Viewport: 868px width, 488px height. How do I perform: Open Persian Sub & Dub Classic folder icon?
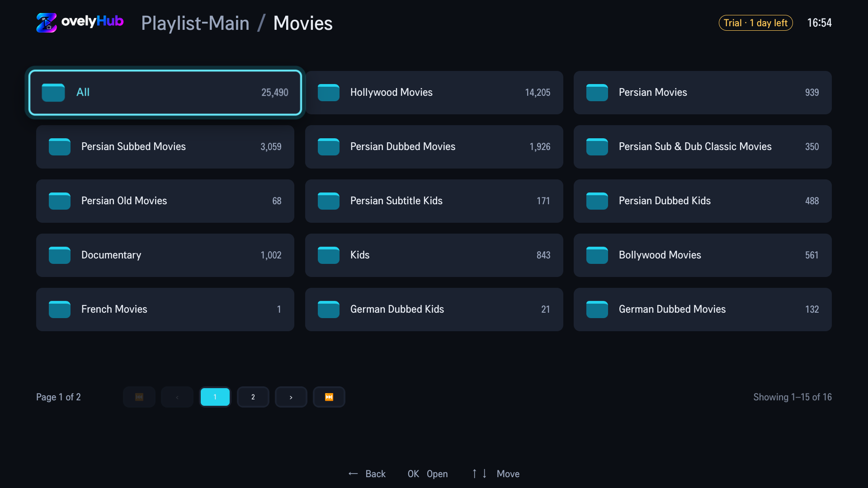click(x=597, y=147)
